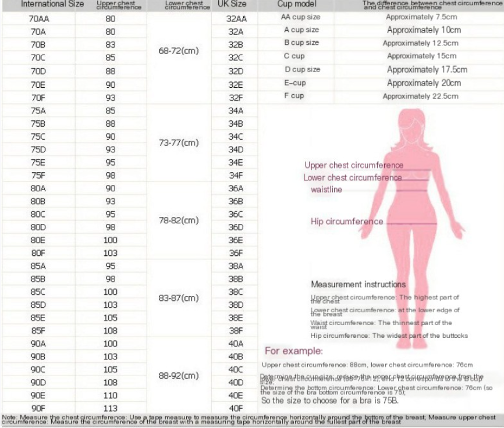The image size is (504, 428).
Task: Select the AA cup size row label
Action: tap(300, 17)
